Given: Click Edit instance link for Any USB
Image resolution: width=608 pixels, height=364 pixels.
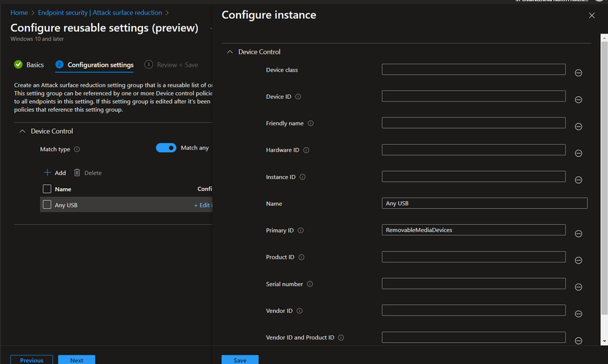Looking at the screenshot, I should pyautogui.click(x=203, y=205).
